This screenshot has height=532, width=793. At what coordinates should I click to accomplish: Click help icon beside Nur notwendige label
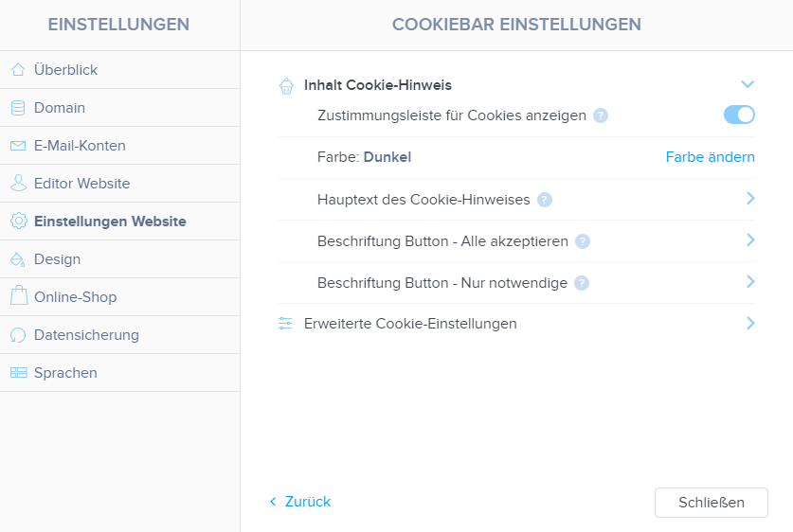coord(582,283)
